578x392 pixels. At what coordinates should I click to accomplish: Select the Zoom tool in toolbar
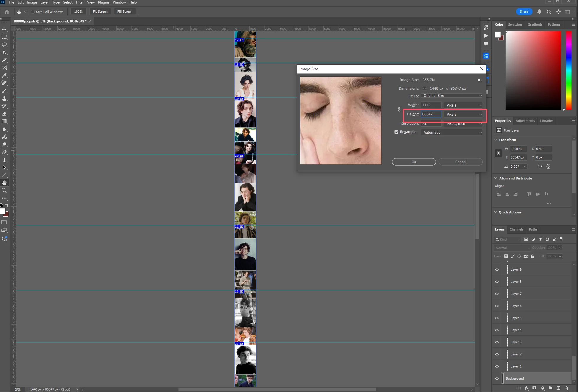(4, 190)
